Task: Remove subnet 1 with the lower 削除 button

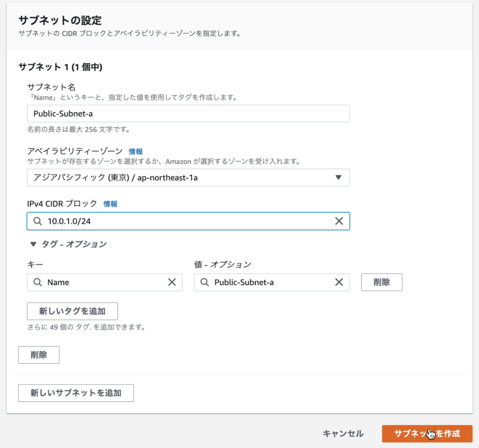Action: [x=39, y=355]
